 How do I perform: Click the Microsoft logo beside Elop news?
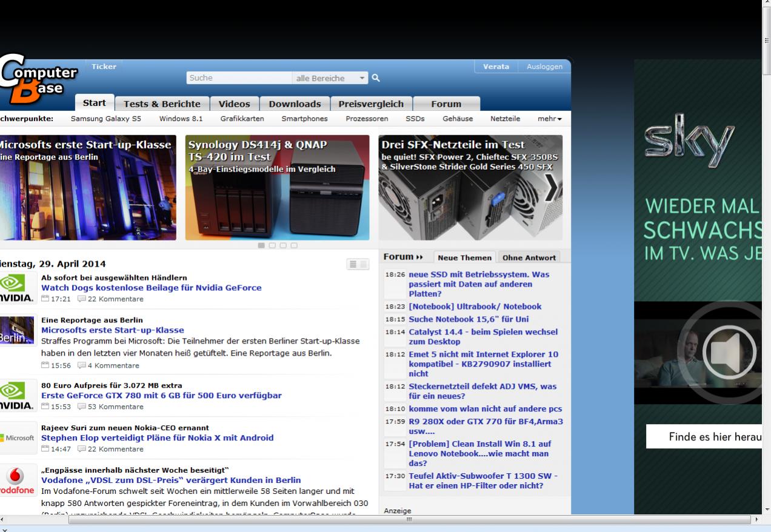coord(18,437)
